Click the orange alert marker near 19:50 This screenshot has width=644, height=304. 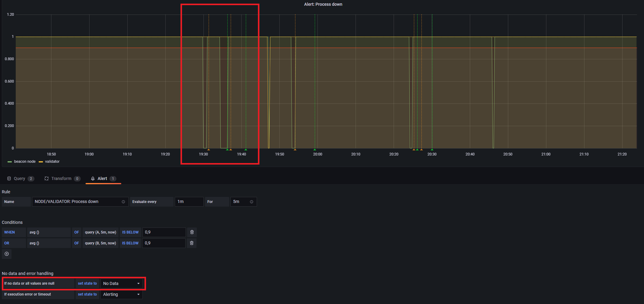tap(295, 149)
